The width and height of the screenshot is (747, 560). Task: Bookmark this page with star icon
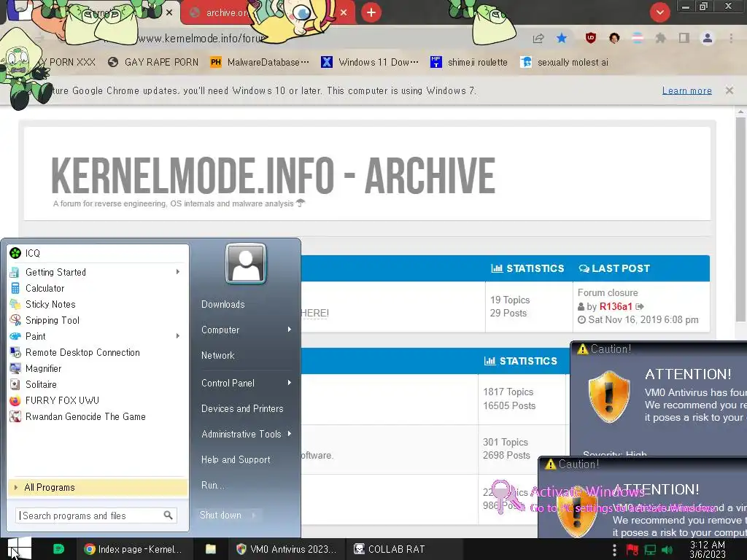(x=562, y=38)
